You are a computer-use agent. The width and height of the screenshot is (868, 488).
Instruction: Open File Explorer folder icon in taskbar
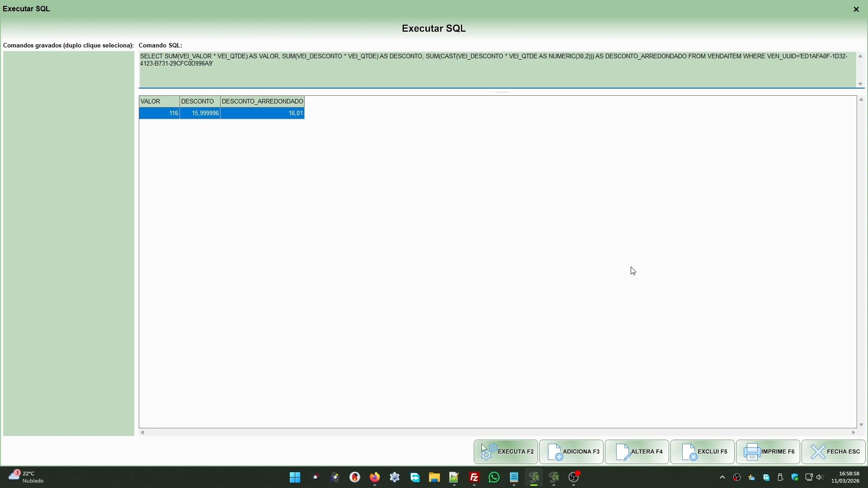click(x=434, y=477)
